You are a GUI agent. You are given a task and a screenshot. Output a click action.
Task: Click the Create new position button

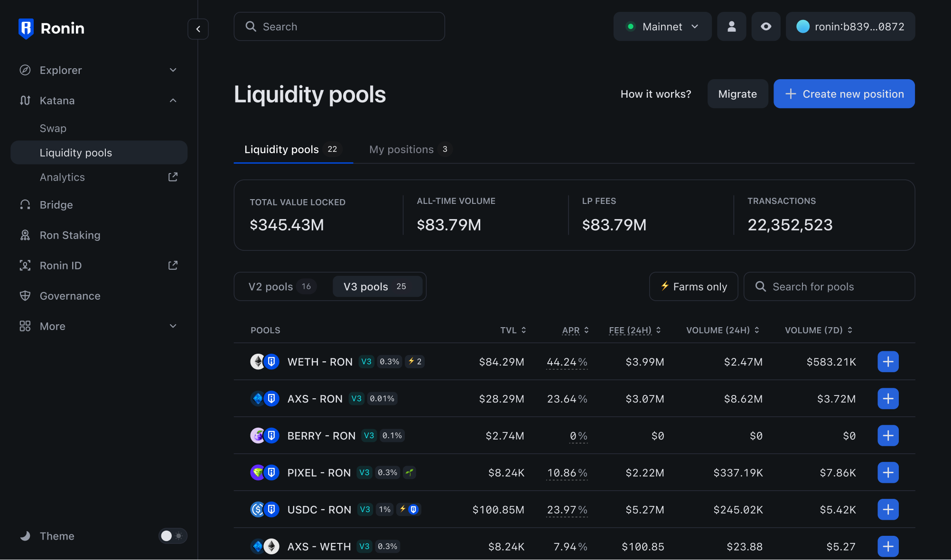coord(844,94)
